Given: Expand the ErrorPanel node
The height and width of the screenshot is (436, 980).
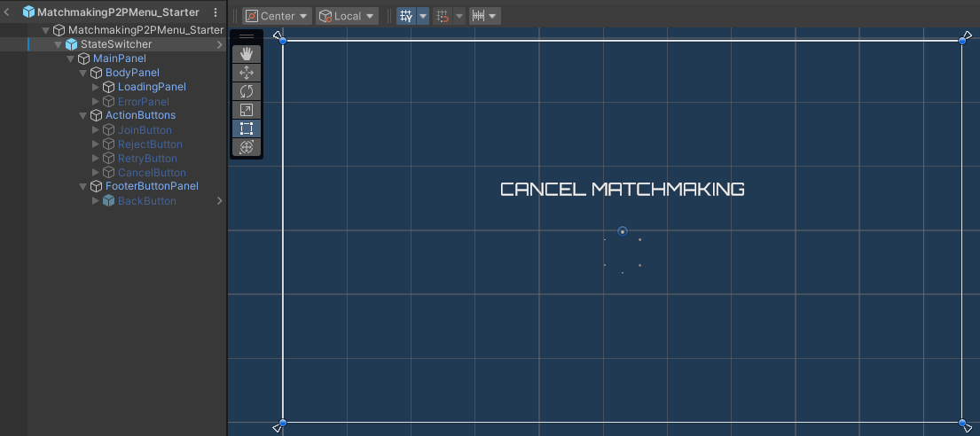Looking at the screenshot, I should (x=95, y=101).
